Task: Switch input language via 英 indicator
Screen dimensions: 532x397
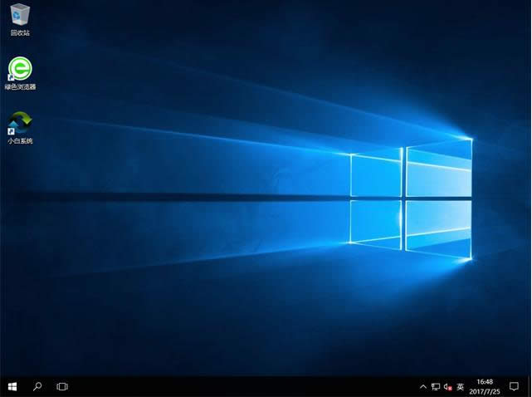Action: pos(460,386)
